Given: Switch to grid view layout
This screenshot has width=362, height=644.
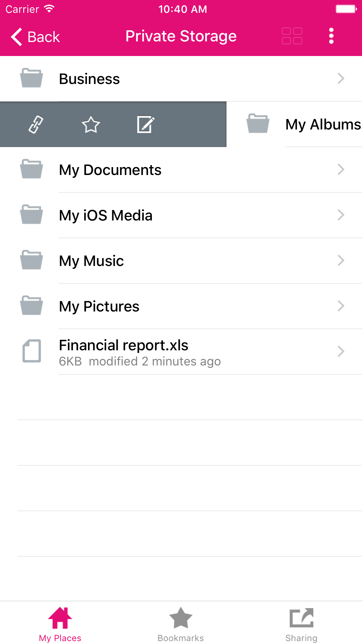Looking at the screenshot, I should 292,36.
